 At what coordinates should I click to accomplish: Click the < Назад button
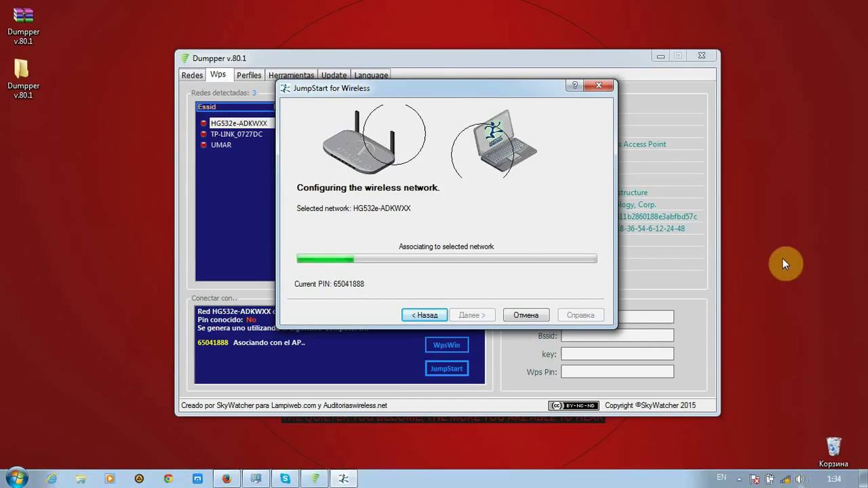pos(425,315)
